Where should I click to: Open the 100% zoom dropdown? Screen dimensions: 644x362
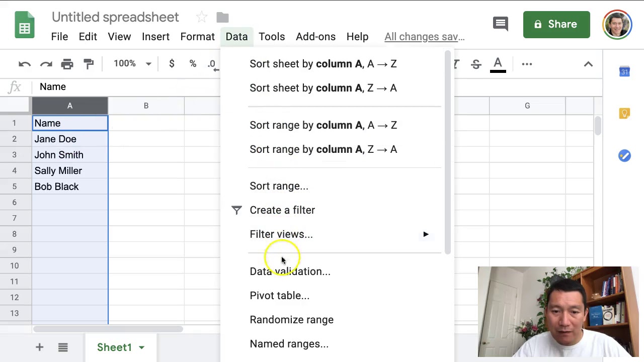pyautogui.click(x=132, y=64)
